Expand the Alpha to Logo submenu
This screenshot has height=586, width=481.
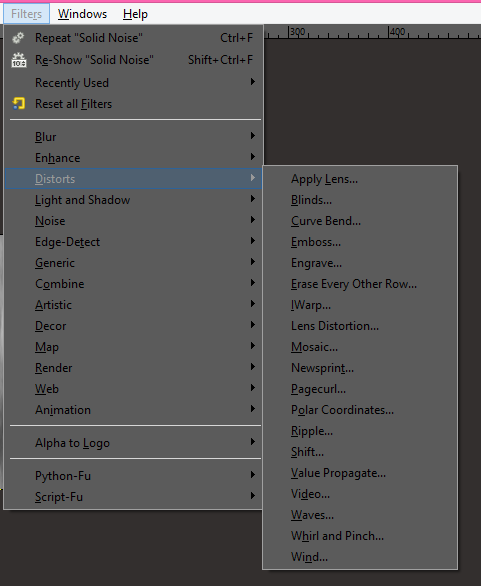click(133, 442)
